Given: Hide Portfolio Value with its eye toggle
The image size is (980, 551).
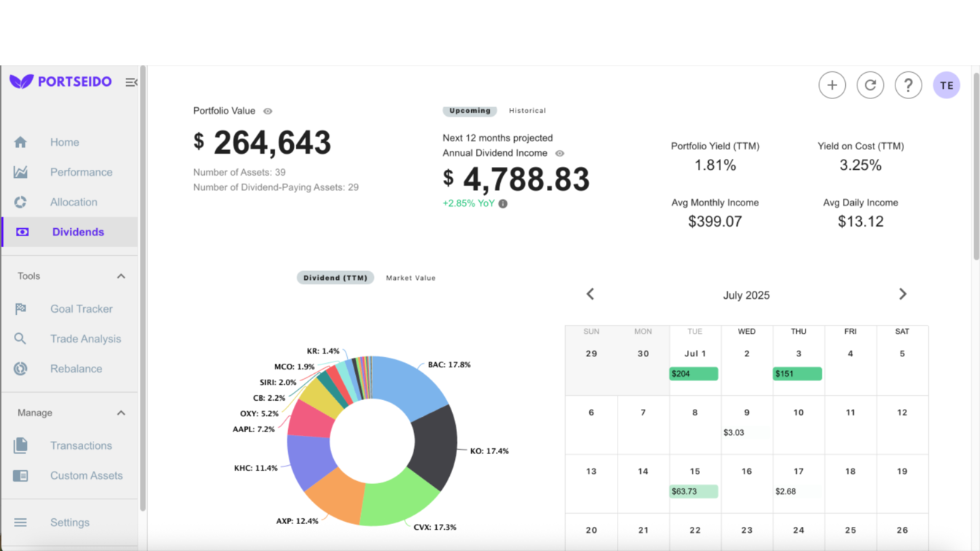Looking at the screenshot, I should coord(267,111).
